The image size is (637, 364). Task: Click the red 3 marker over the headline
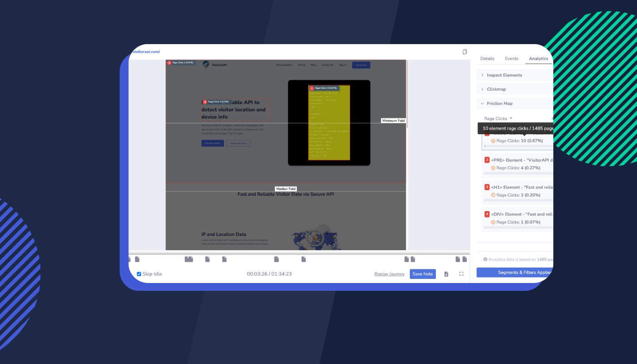(x=205, y=102)
